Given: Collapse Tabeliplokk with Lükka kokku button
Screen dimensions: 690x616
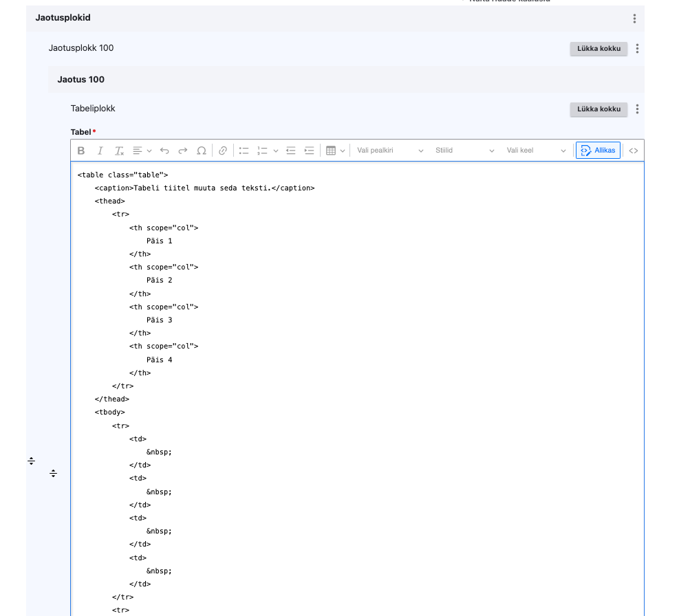Looking at the screenshot, I should click(599, 109).
